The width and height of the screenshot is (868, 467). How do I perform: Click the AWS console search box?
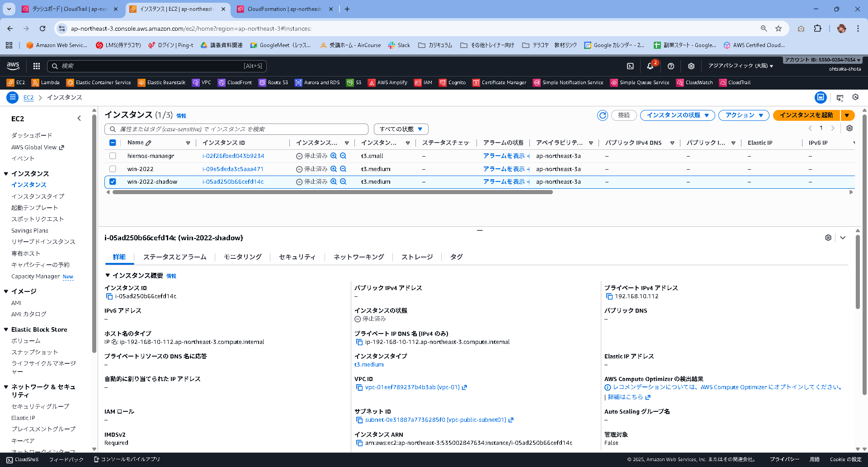(x=156, y=66)
